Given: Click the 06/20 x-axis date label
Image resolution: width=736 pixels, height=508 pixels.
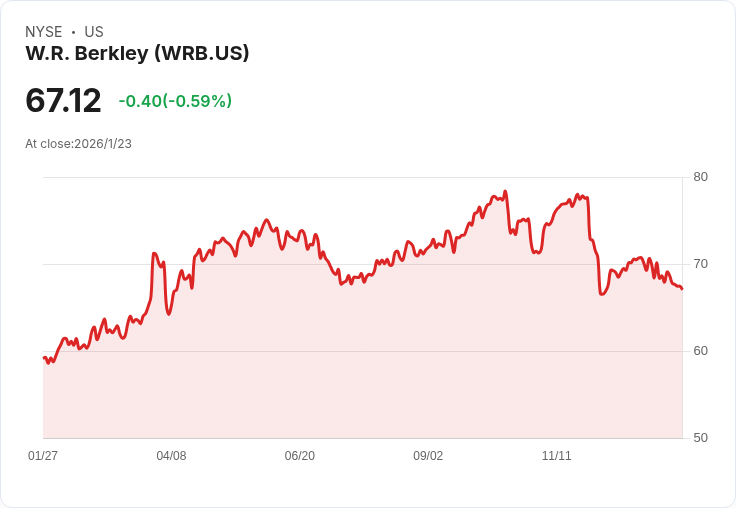Looking at the screenshot, I should [299, 455].
